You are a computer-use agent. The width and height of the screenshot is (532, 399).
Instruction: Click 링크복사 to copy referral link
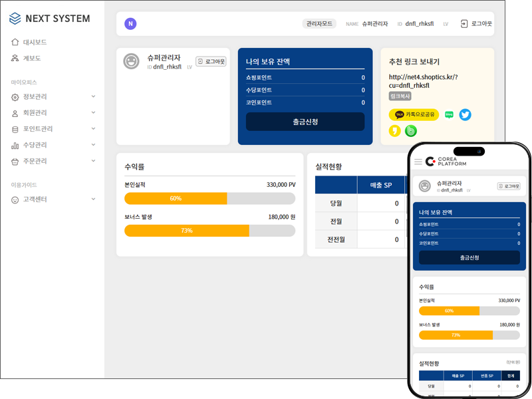pyautogui.click(x=400, y=96)
